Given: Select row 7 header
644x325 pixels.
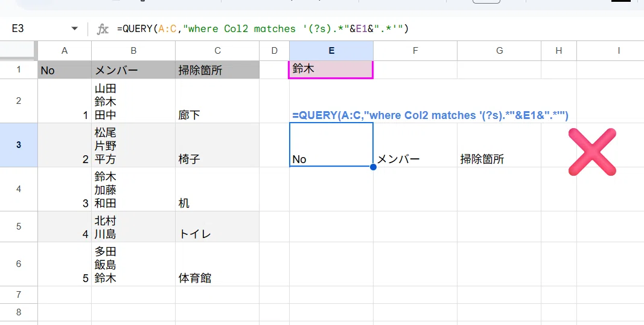Looking at the screenshot, I should click(19, 295).
